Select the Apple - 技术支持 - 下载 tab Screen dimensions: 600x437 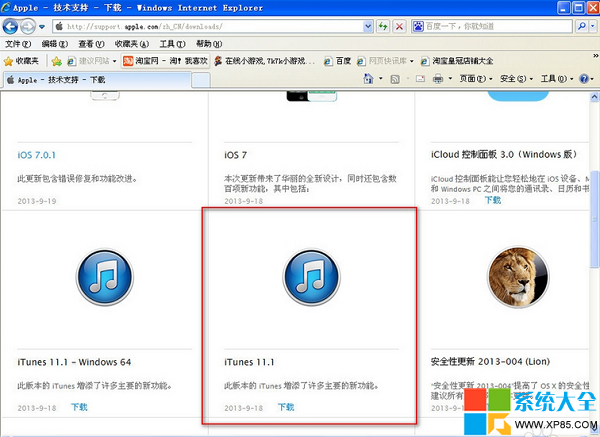97,80
